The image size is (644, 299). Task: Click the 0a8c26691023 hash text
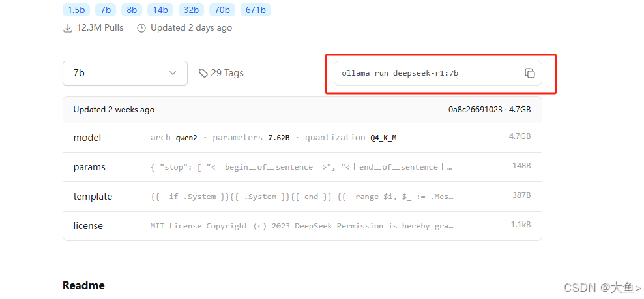[475, 110]
